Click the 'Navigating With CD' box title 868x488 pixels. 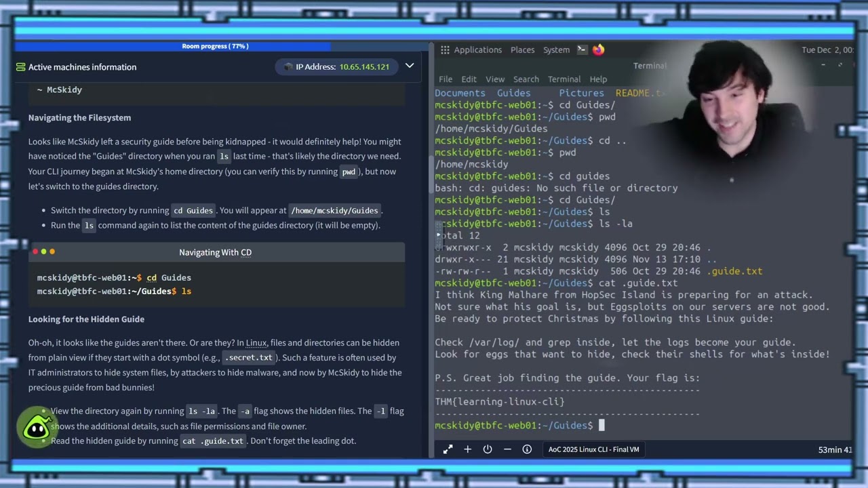pyautogui.click(x=215, y=252)
